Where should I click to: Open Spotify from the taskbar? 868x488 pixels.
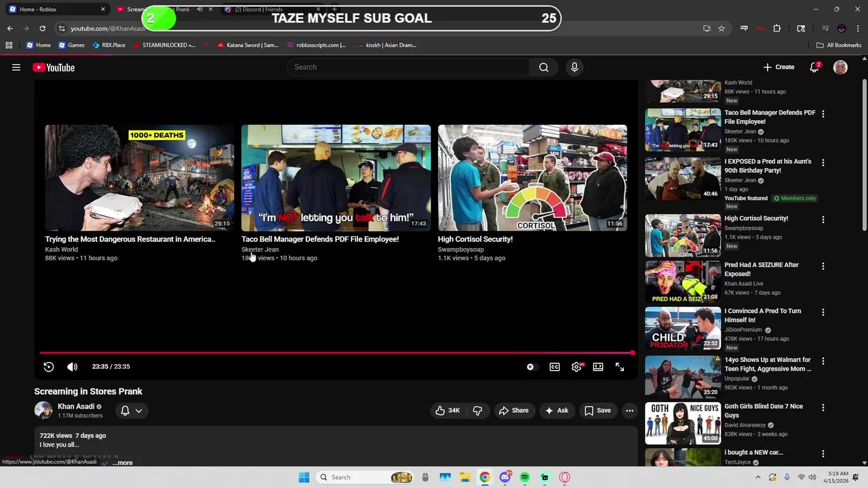coord(525,477)
